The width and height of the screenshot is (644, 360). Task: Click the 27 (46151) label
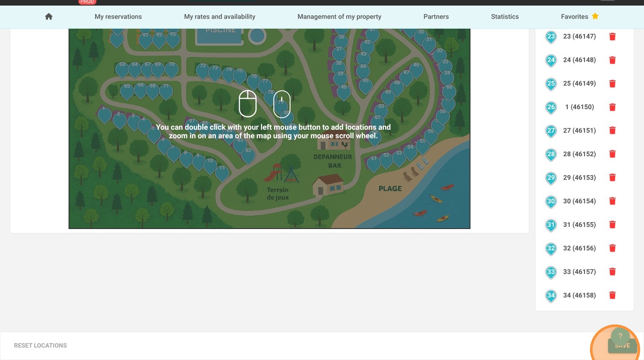click(x=579, y=131)
